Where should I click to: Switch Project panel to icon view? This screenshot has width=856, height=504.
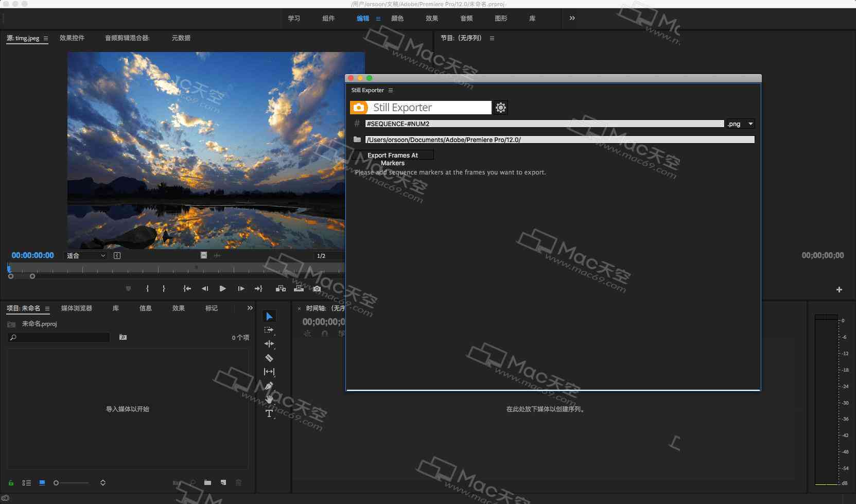coord(42,483)
